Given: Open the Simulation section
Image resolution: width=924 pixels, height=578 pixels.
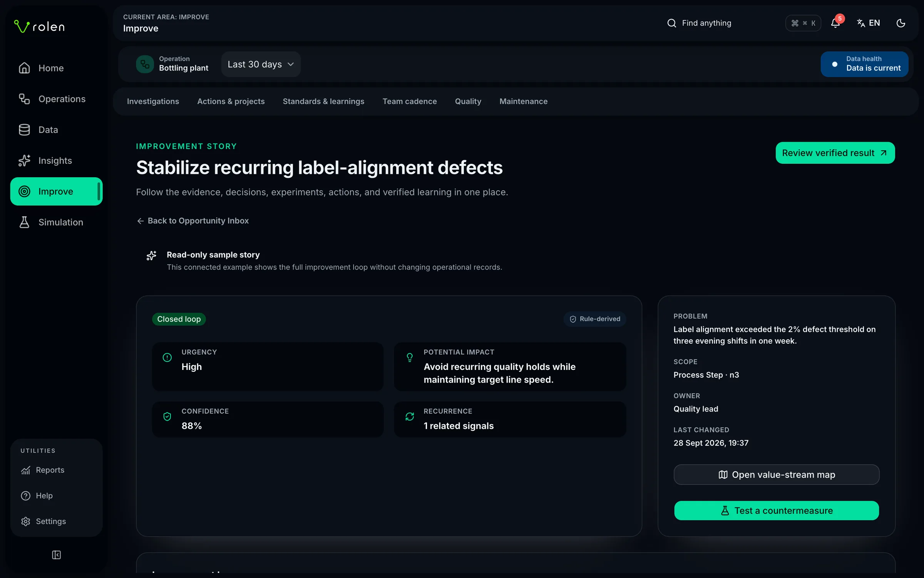Looking at the screenshot, I should [x=56, y=222].
